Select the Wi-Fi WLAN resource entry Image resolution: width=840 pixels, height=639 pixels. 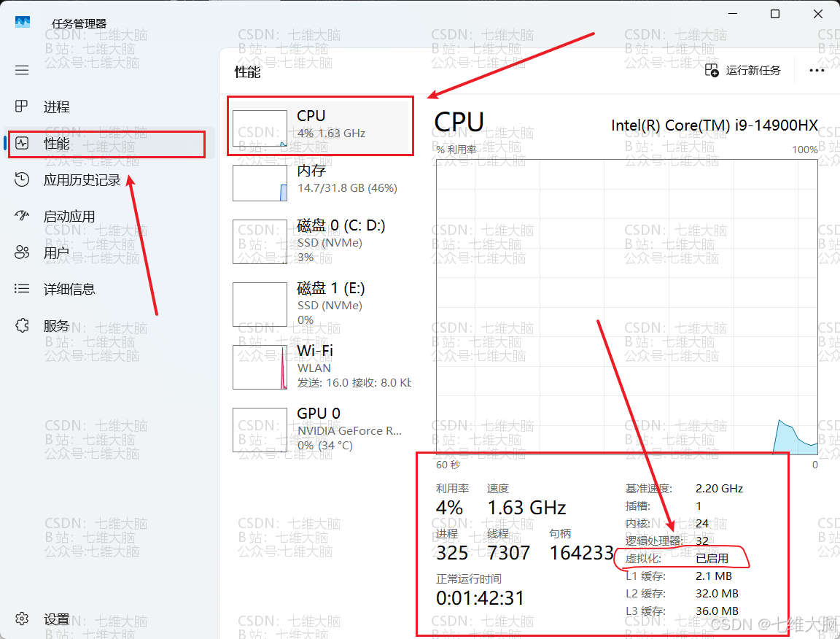320,367
